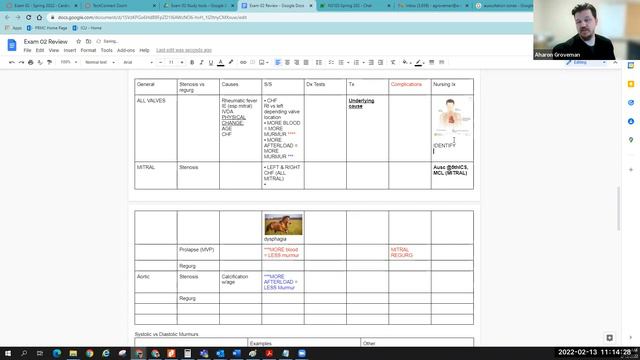Decrease the indent

pos(371,62)
